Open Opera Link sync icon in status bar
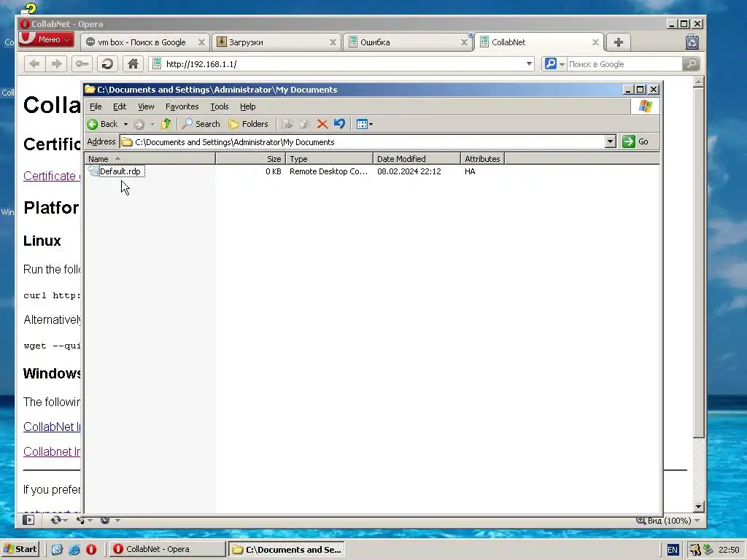The image size is (747, 560). pyautogui.click(x=58, y=520)
